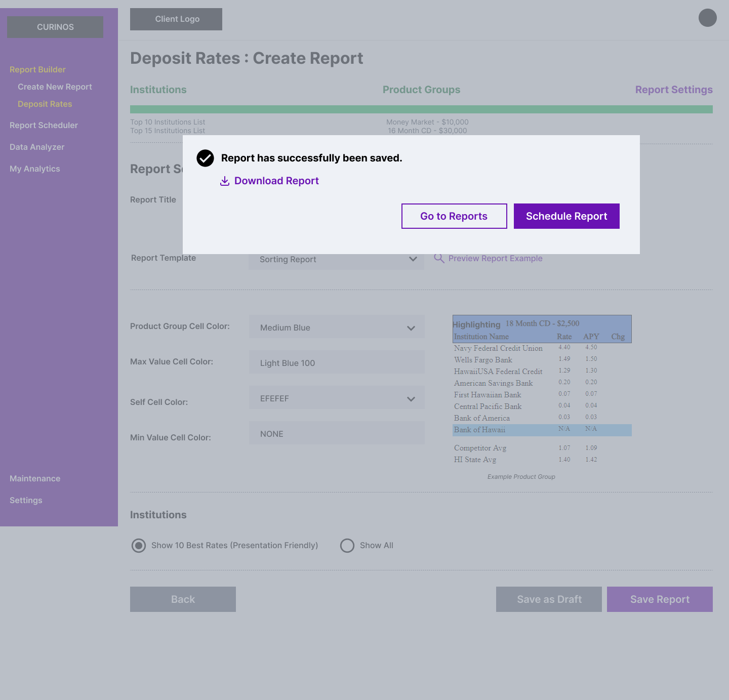
Task: Click the Chg column header
Action: (x=618, y=337)
